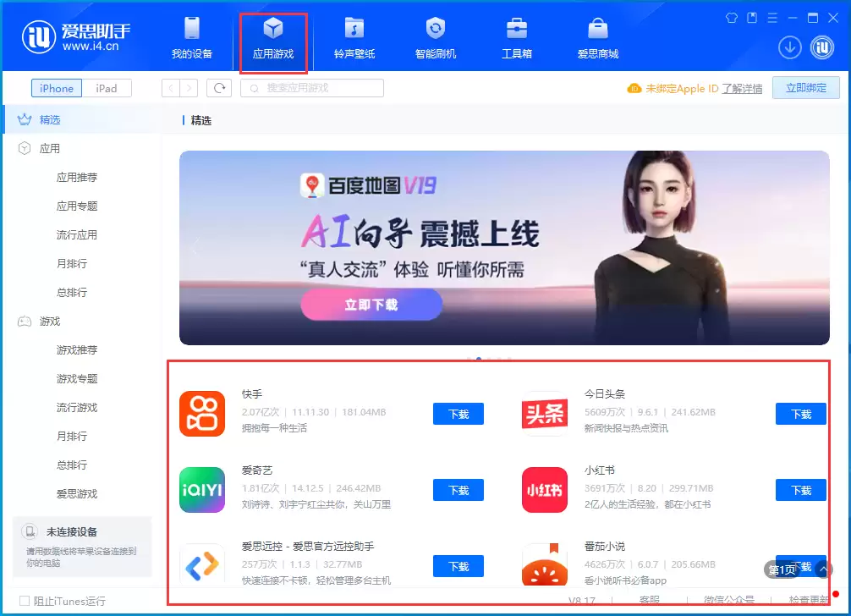Open the 微信公众号 link in status bar

(x=729, y=600)
